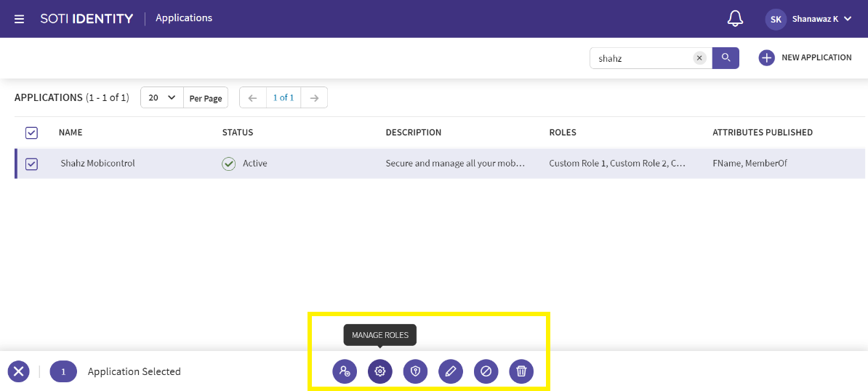
Task: Go to next page arrow
Action: point(314,97)
